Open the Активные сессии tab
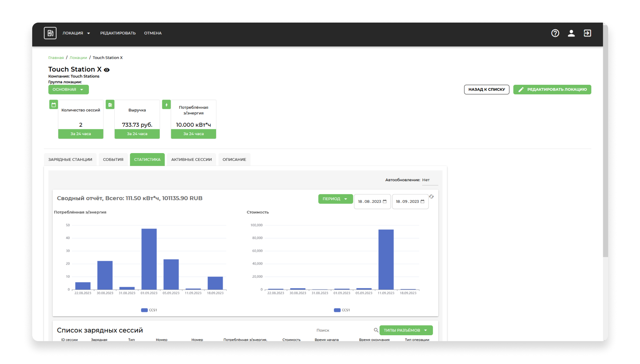The width and height of the screenshot is (640, 364). click(x=191, y=160)
